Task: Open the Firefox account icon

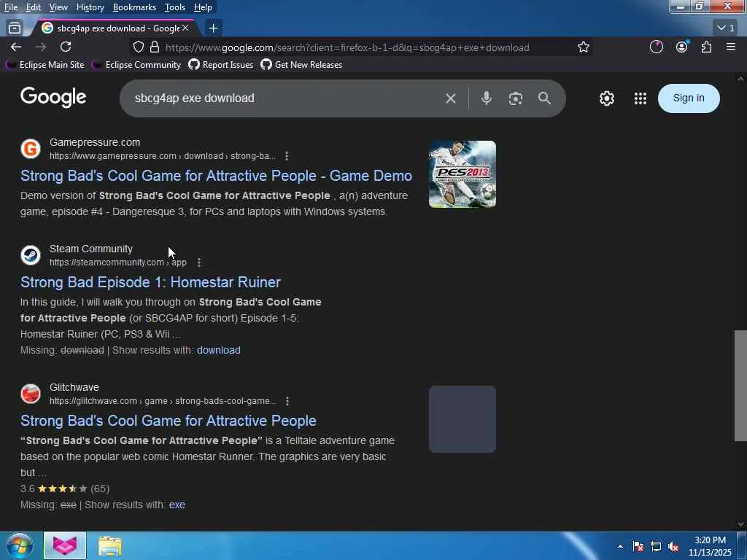Action: coord(682,47)
